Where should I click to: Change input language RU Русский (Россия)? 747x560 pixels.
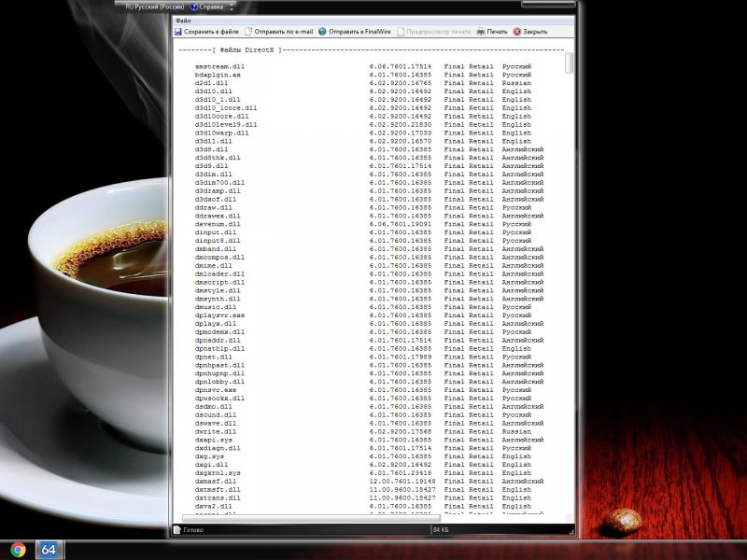154,7
